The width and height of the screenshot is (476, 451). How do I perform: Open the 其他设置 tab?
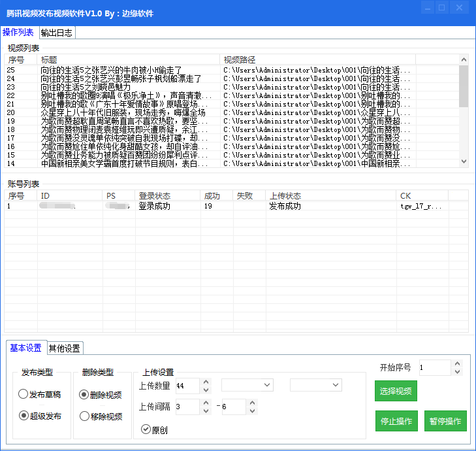tap(65, 348)
